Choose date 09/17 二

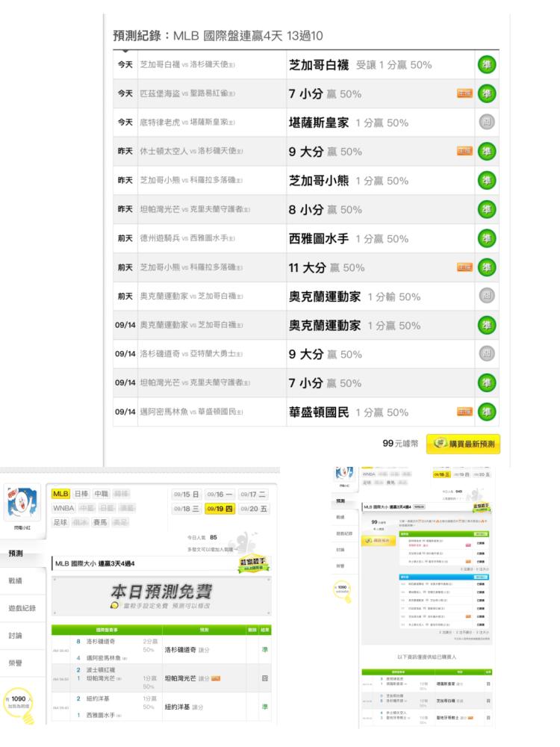pos(253,495)
